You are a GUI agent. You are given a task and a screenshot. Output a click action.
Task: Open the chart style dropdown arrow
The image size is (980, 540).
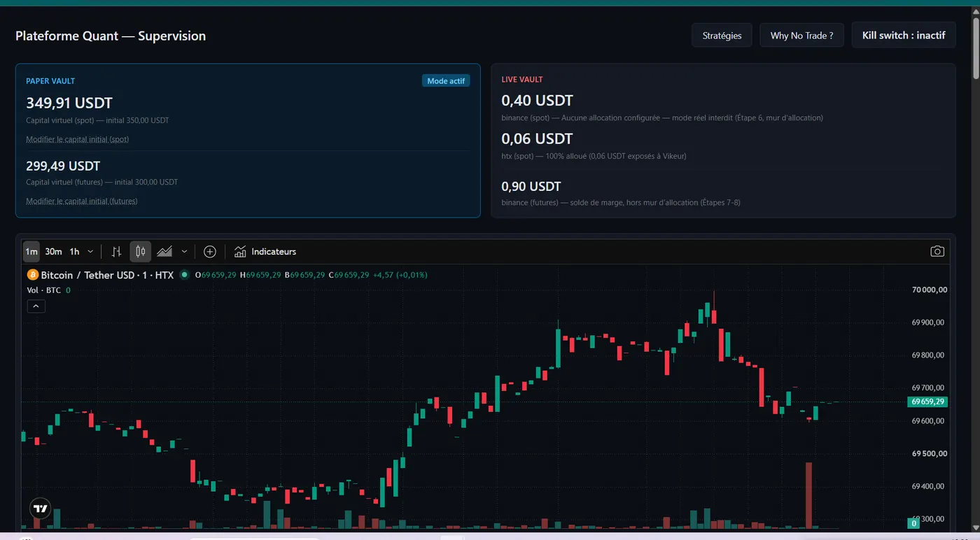pos(184,252)
